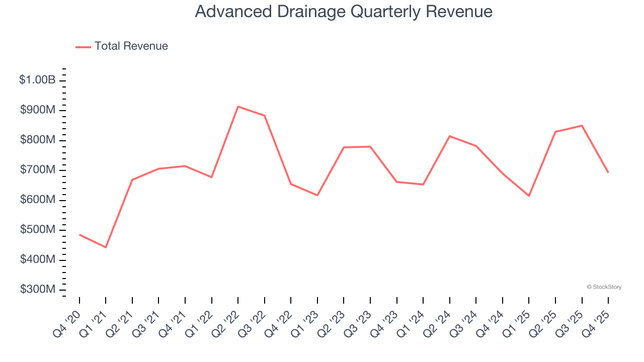Click the tick mark above Q2 '21
The image size is (644, 362).
click(132, 299)
